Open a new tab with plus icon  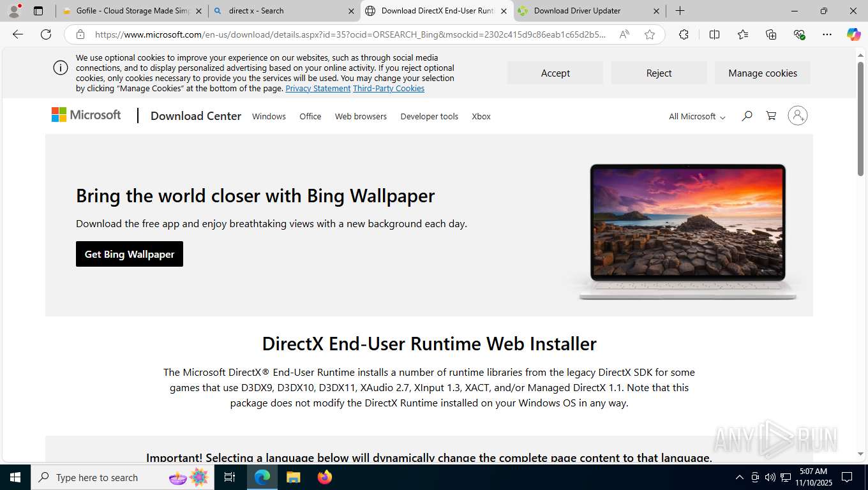[680, 11]
